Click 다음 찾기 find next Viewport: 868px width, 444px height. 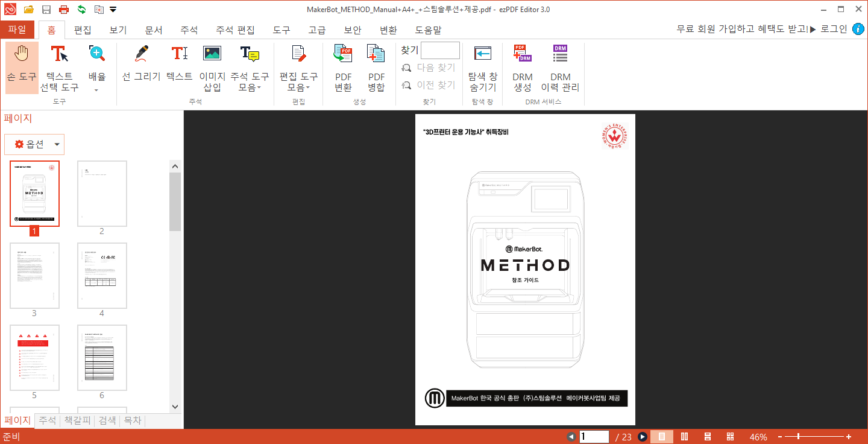429,68
